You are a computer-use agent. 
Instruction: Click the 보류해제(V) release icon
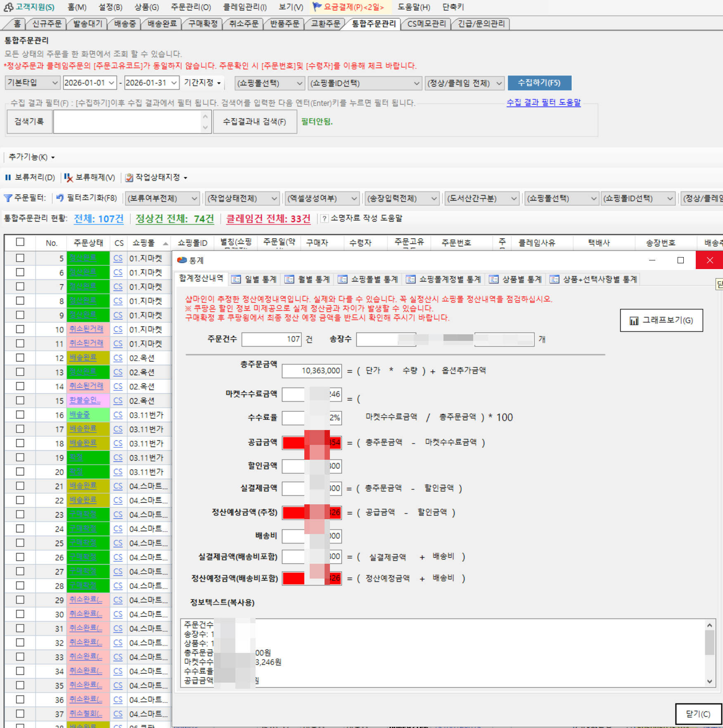pyautogui.click(x=68, y=177)
